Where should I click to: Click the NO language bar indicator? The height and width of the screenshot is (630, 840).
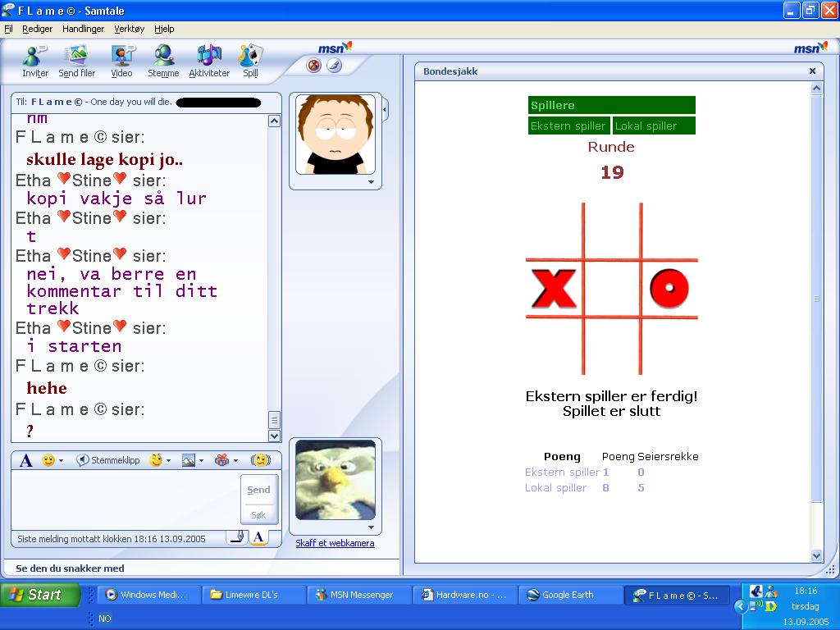click(x=104, y=619)
